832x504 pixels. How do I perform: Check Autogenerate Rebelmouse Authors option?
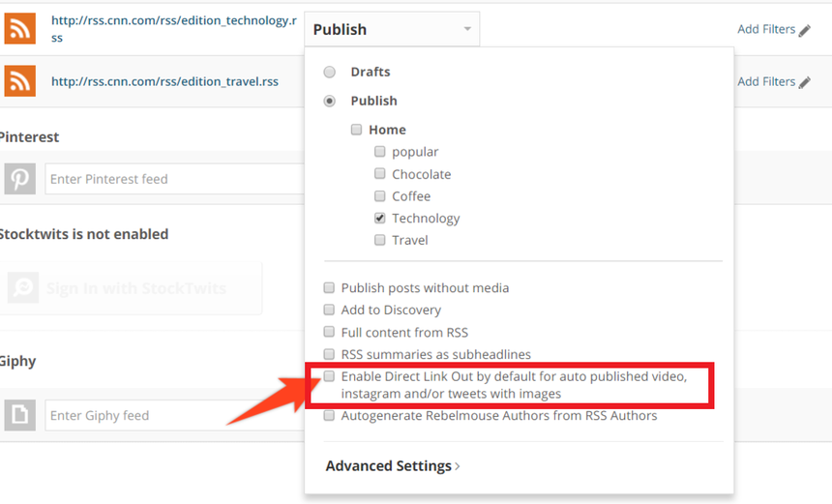pyautogui.click(x=330, y=416)
